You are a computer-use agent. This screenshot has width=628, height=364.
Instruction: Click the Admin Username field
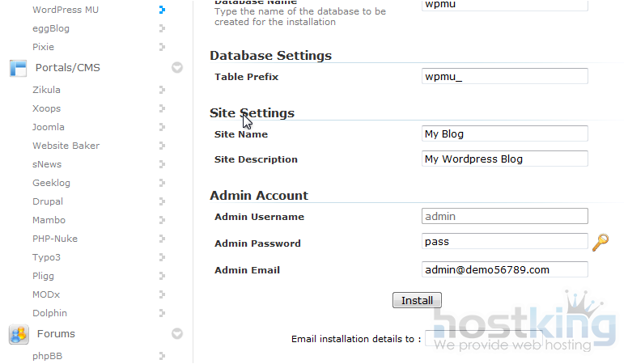tap(505, 217)
